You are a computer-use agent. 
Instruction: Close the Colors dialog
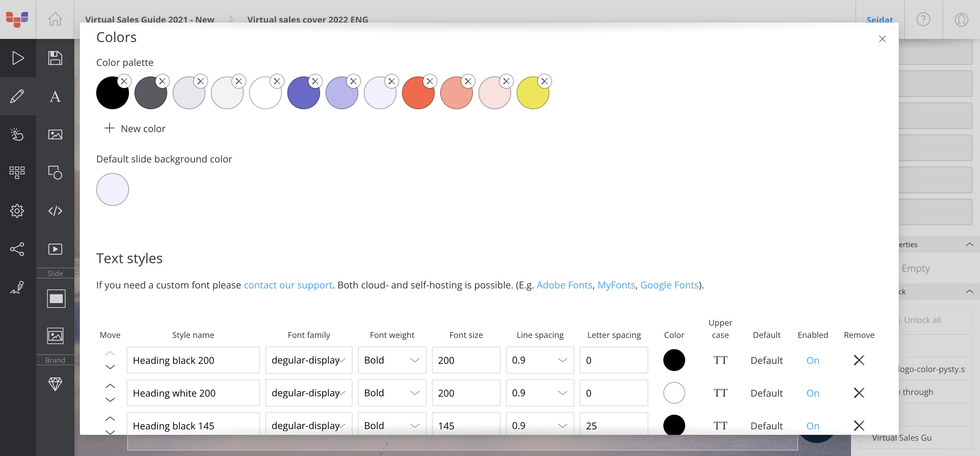click(882, 39)
